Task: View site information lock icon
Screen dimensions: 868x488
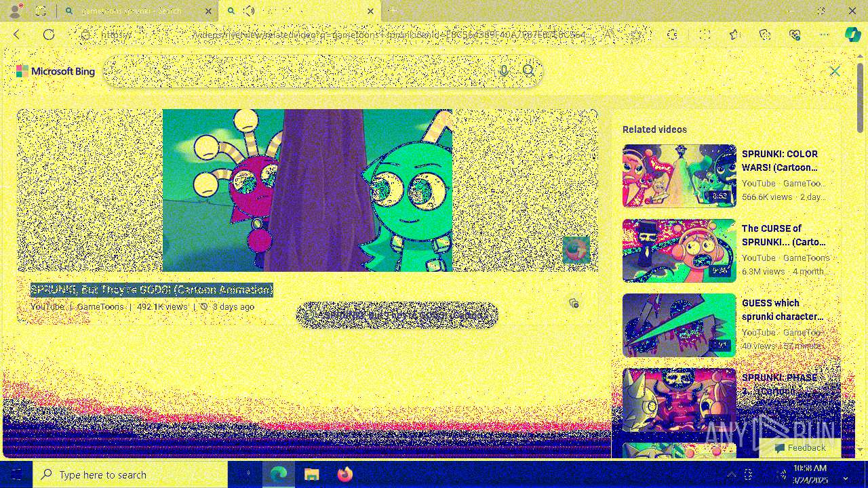Action: [x=85, y=35]
